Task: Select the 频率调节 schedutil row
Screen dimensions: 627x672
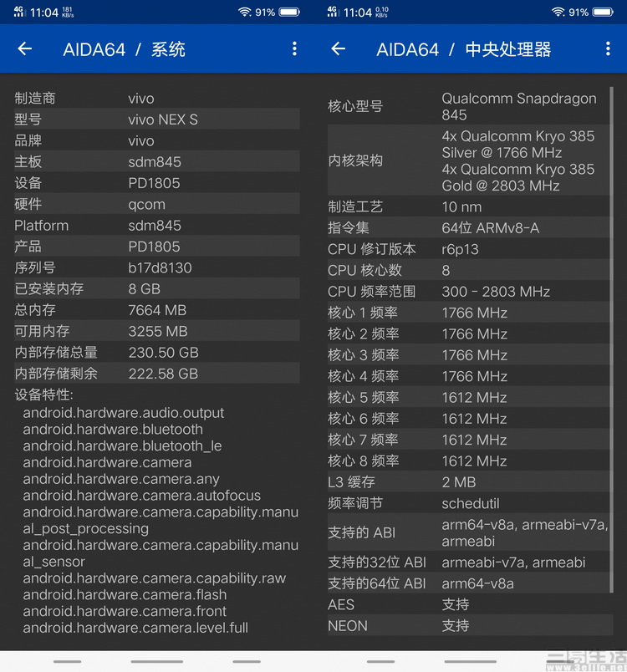Action: tap(470, 503)
